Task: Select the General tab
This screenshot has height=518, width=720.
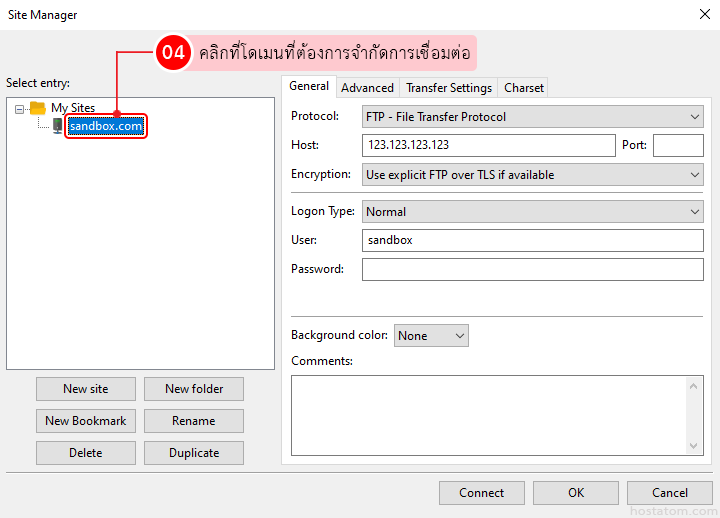Action: pyautogui.click(x=309, y=87)
